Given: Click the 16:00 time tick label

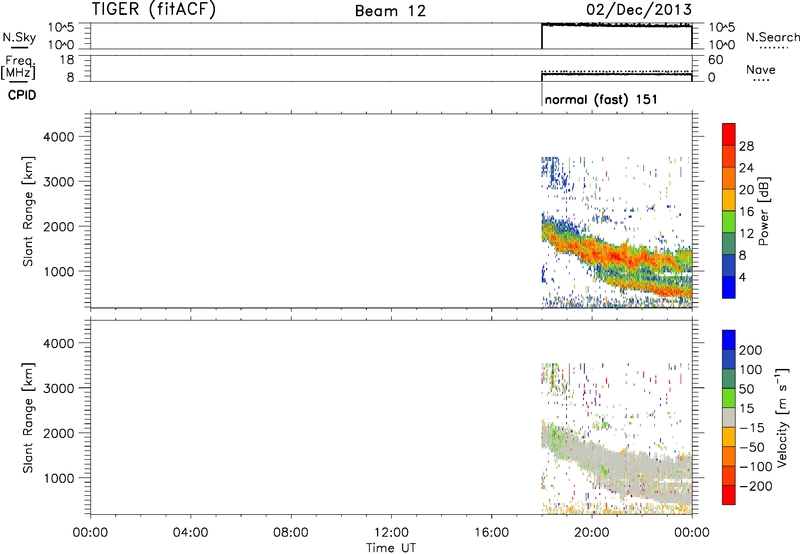Looking at the screenshot, I should pyautogui.click(x=491, y=533).
